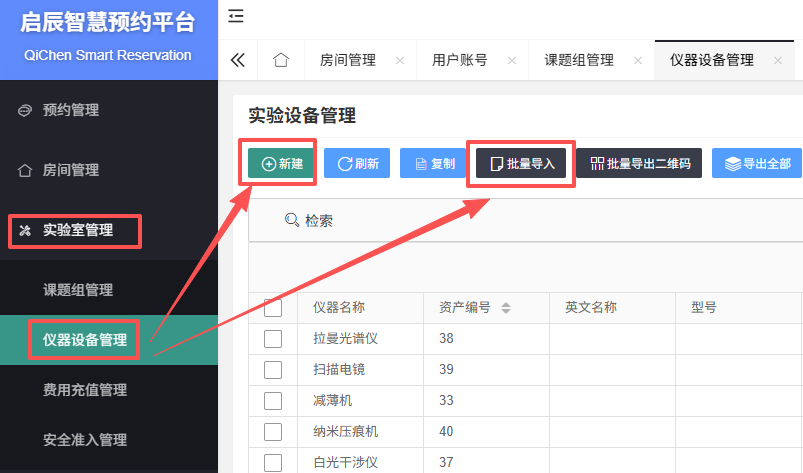Viewport: 803px width, 473px height.
Task: Toggle the select-all header checkbox
Action: (273, 308)
